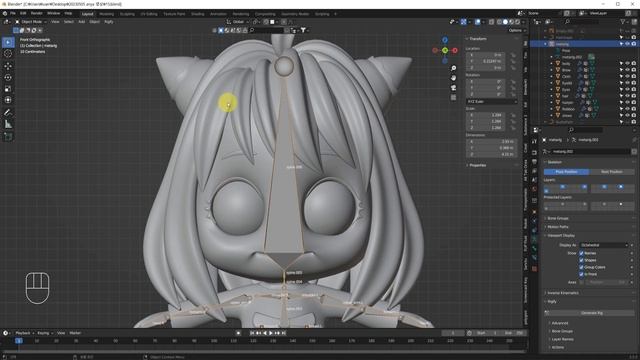This screenshot has height=360, width=640.
Task: Toggle the Names show checkbox
Action: pyautogui.click(x=581, y=253)
